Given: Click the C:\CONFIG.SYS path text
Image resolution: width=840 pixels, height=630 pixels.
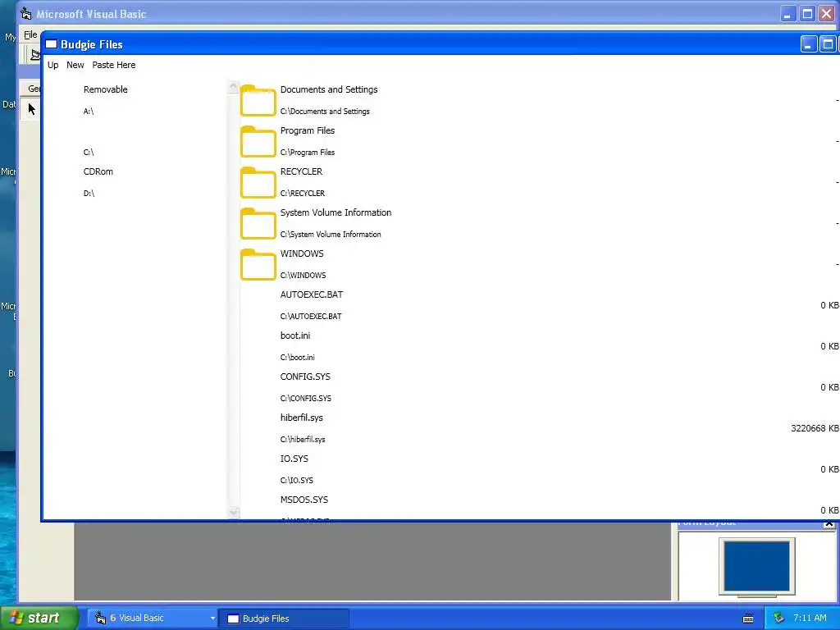Looking at the screenshot, I should (x=306, y=399).
